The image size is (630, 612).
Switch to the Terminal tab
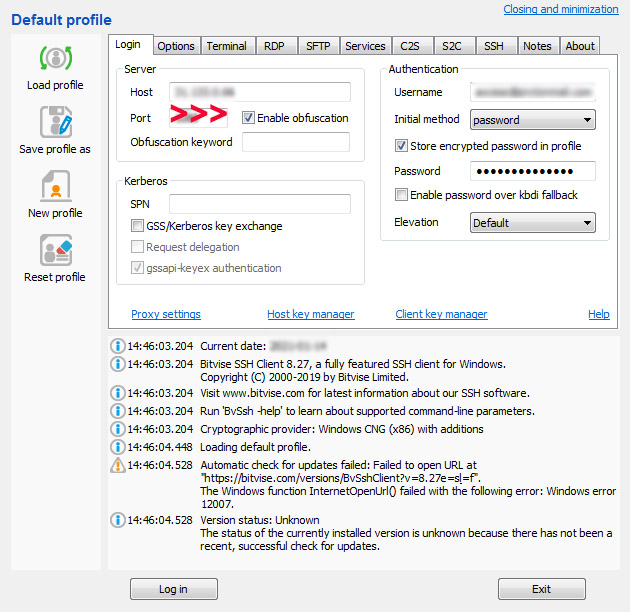[227, 46]
